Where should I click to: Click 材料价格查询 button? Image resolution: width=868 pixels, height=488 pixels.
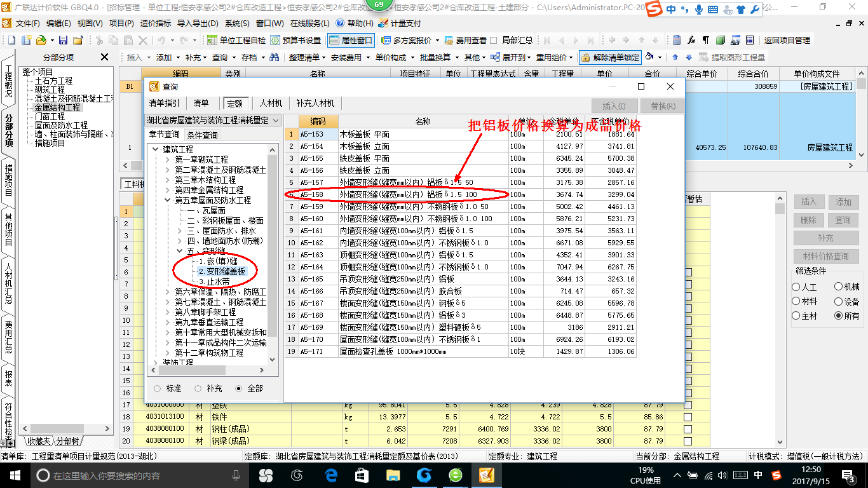[x=825, y=256]
